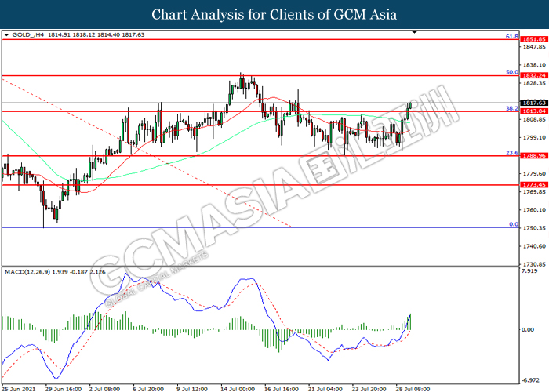Click the -6.972 MACD scale value

[530, 380]
